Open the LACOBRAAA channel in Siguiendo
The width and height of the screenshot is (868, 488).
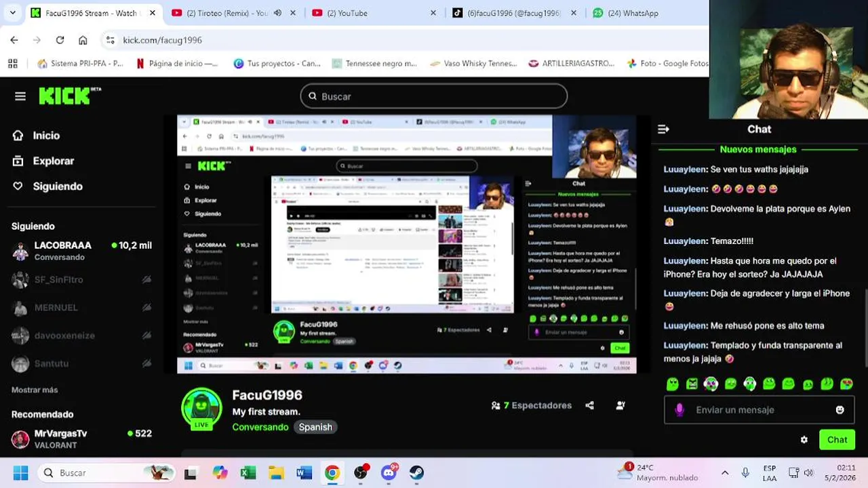[x=81, y=251]
